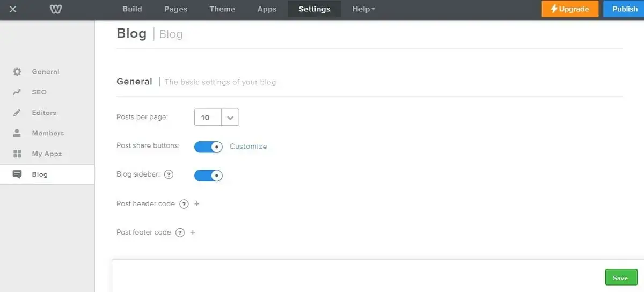Click the green Save button
The image size is (644, 292).
click(621, 278)
